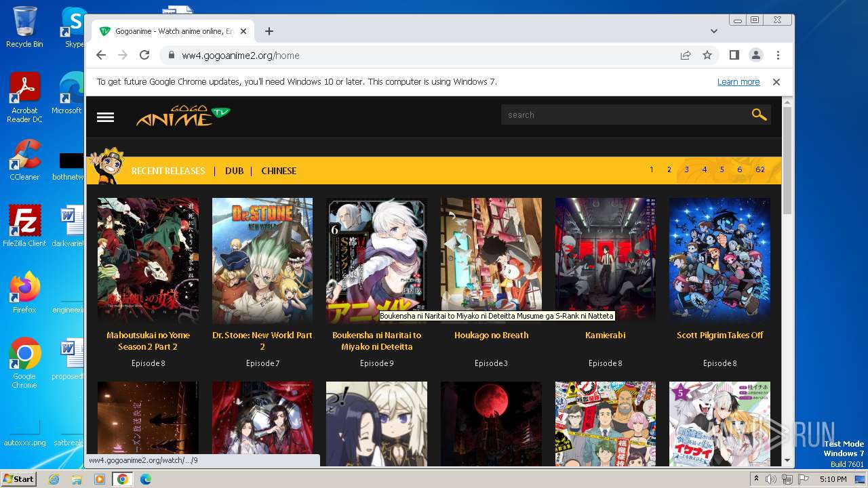Bookmark this page with the star
Image resolution: width=868 pixels, height=488 pixels.
(707, 55)
